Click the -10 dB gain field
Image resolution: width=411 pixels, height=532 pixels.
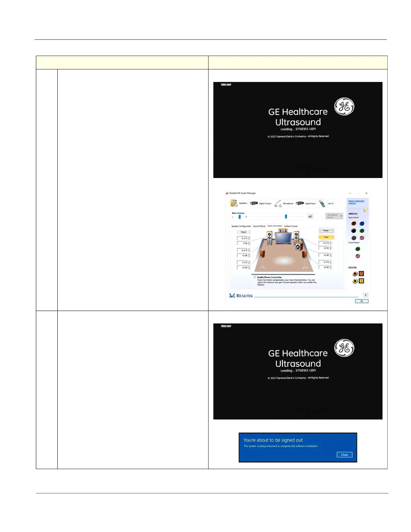[324, 248]
